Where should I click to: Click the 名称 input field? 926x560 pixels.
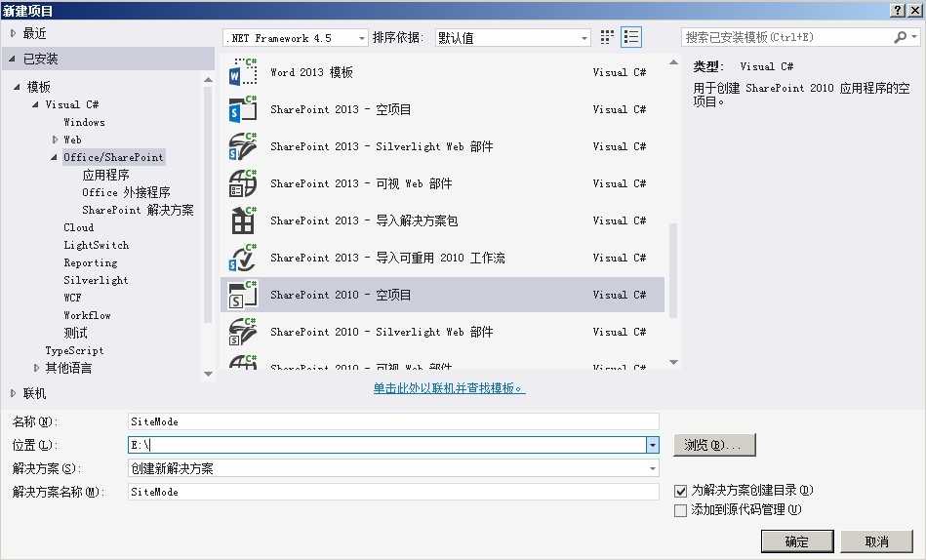393,421
